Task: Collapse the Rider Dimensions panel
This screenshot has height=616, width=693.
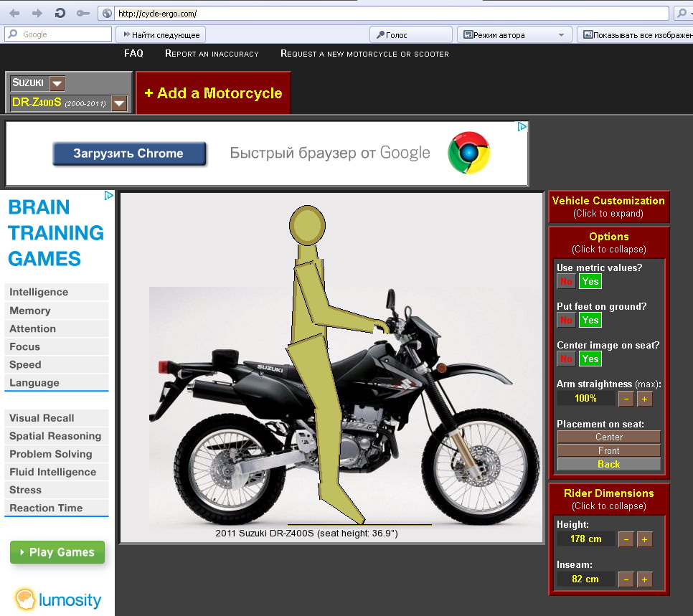Action: 608,499
